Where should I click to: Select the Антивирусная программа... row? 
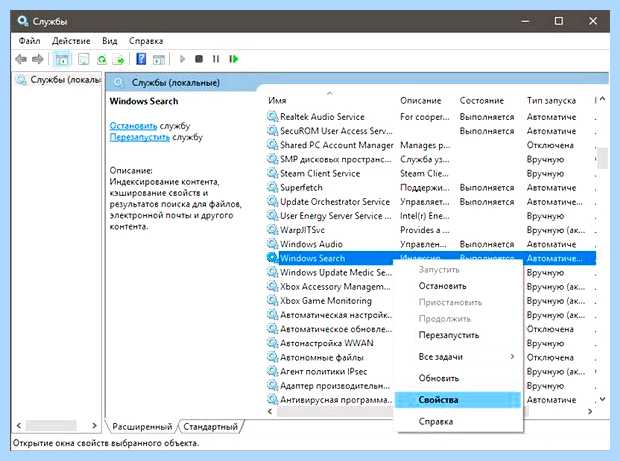(x=330, y=400)
